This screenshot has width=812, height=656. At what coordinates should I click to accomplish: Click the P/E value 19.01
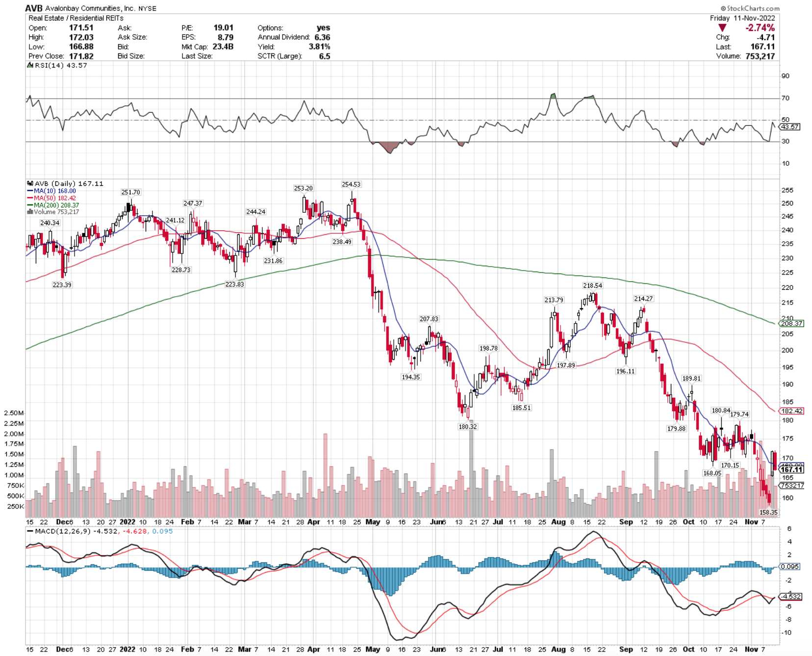click(x=224, y=27)
